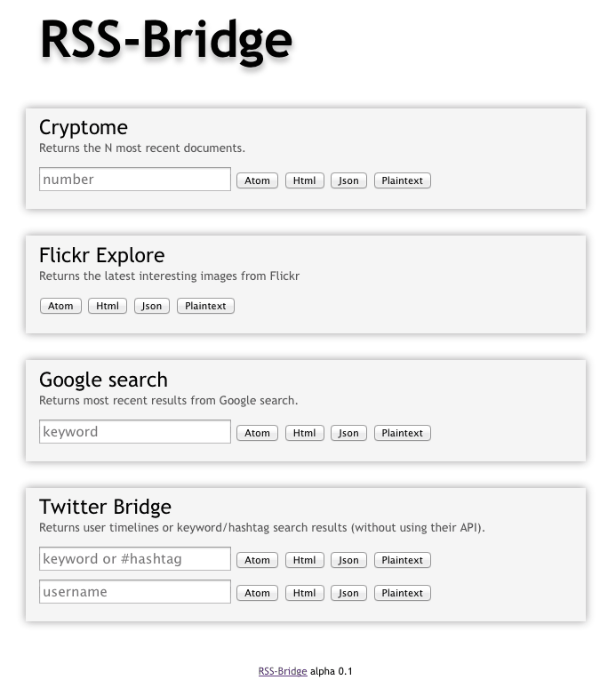The height and width of the screenshot is (696, 616).
Task: Select Html output for Cryptome
Action: pyautogui.click(x=305, y=180)
